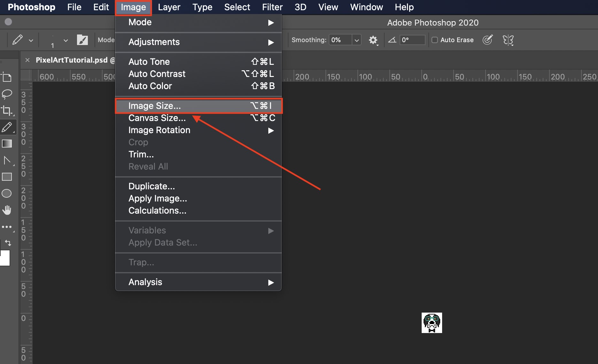This screenshot has height=364, width=598.
Task: Select the Rectangle shape tool
Action: 7,177
